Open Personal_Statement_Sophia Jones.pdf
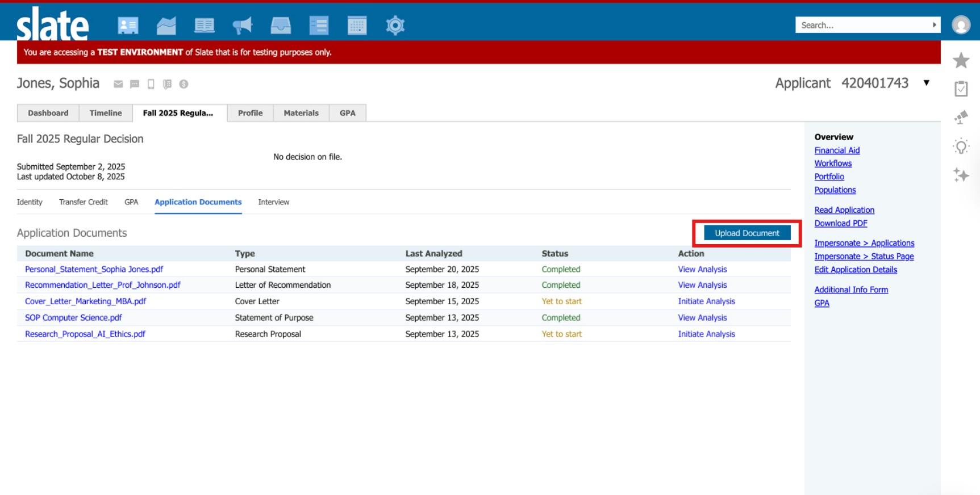The width and height of the screenshot is (980, 495). (x=94, y=269)
